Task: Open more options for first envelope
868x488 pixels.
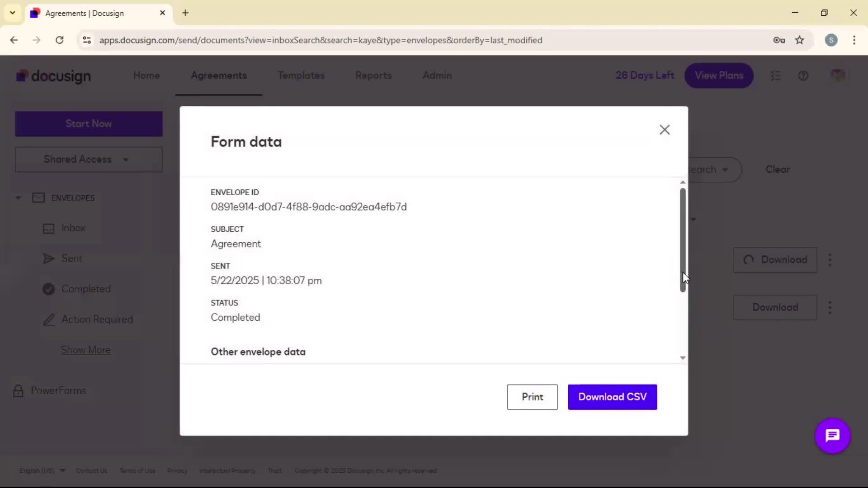Action: click(x=830, y=260)
